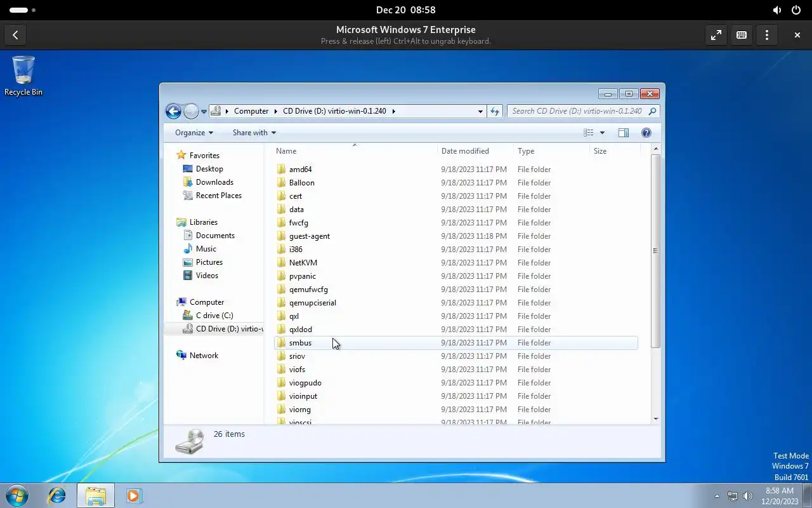Open recent pages dropdown beside Forward arrow
Image resolution: width=812 pixels, height=508 pixels.
pos(204,112)
